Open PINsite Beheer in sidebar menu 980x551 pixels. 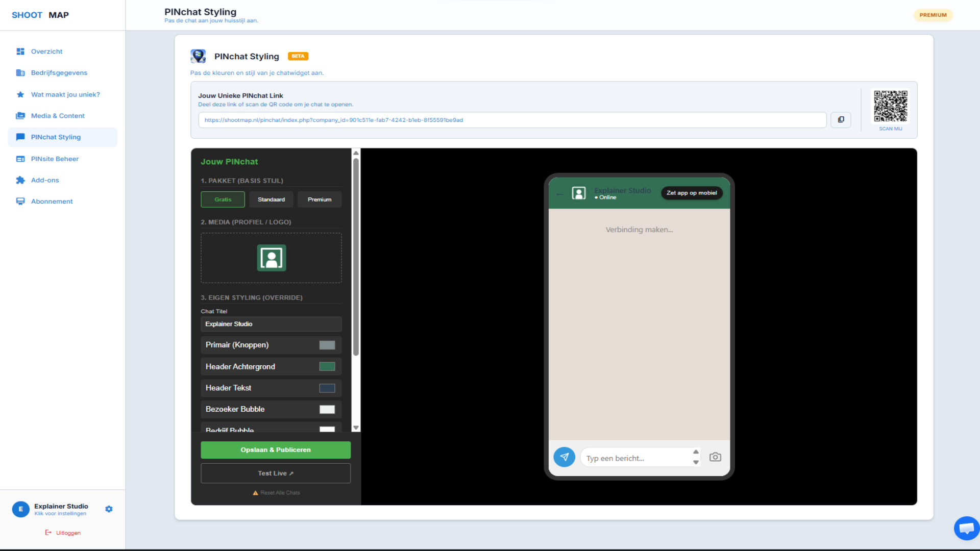coord(55,159)
